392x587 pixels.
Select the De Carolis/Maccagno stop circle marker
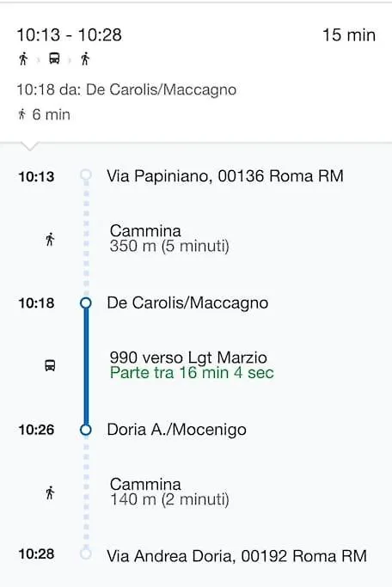[86, 303]
